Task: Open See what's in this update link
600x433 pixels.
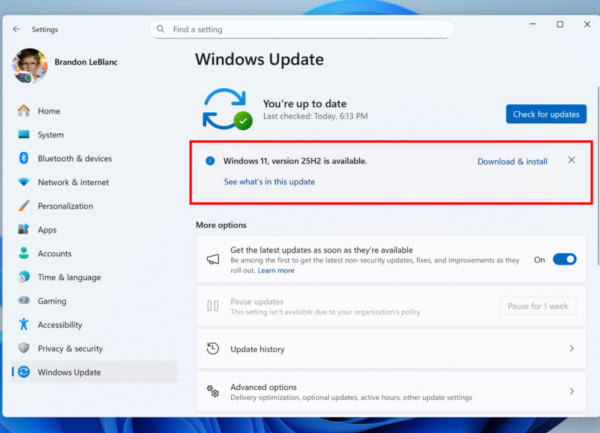Action: coord(269,182)
